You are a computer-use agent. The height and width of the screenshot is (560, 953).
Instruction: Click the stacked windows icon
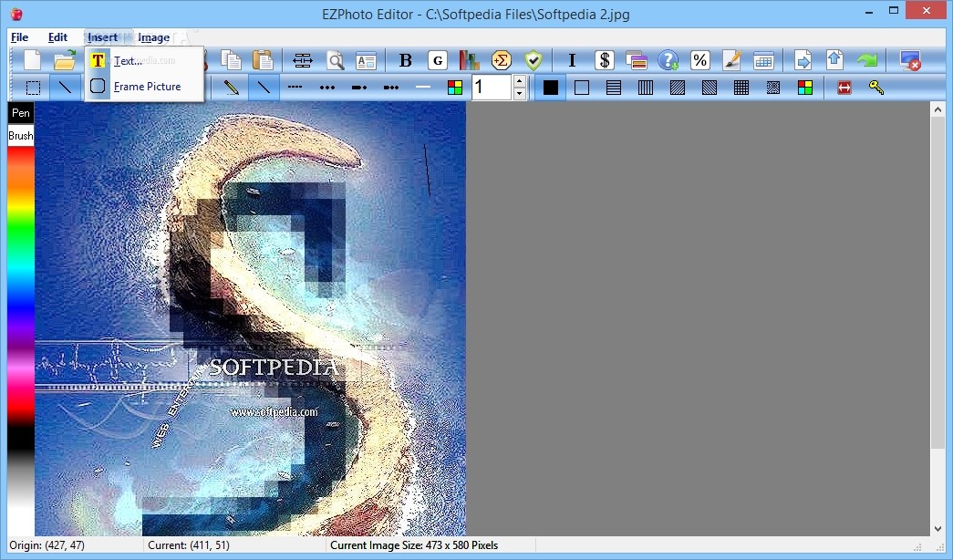point(637,60)
